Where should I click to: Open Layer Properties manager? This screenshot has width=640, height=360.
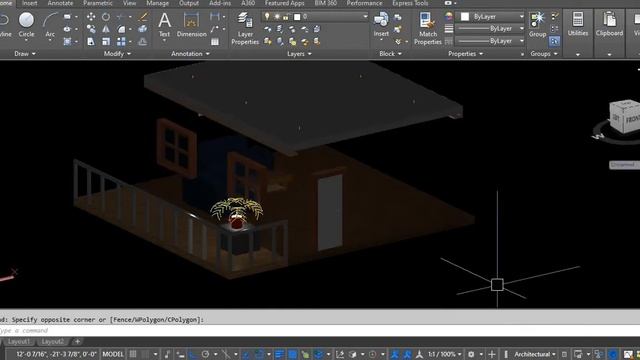pos(245,28)
